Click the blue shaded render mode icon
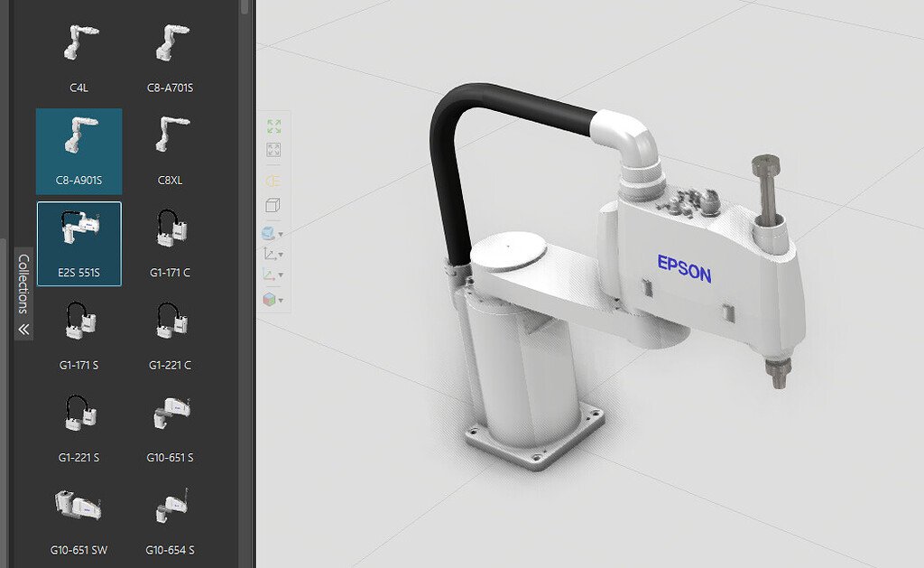 coord(268,234)
